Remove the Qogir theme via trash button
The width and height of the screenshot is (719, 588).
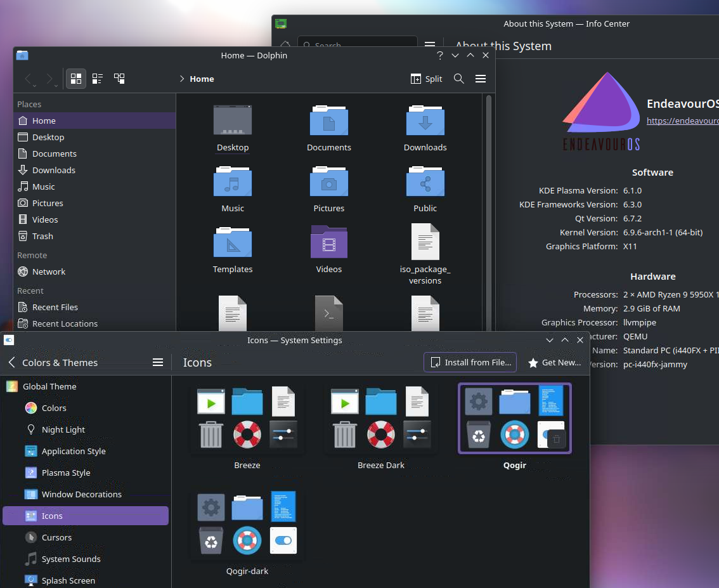(x=556, y=439)
